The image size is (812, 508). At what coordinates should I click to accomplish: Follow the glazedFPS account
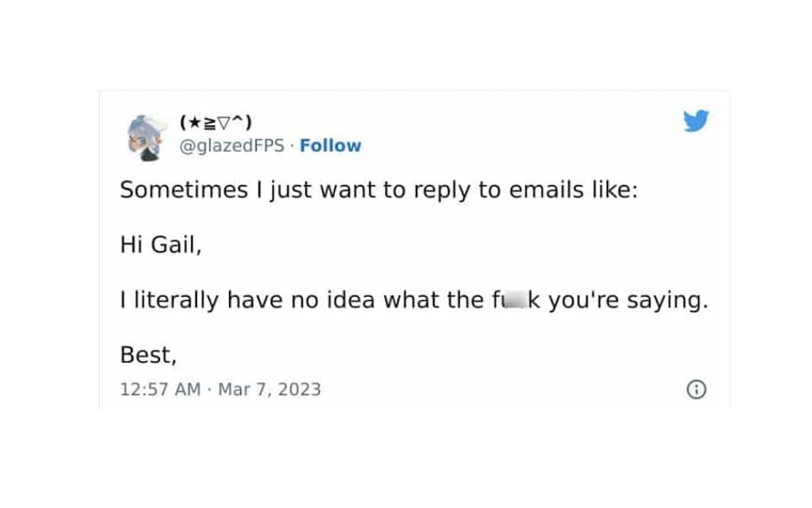pyautogui.click(x=330, y=146)
